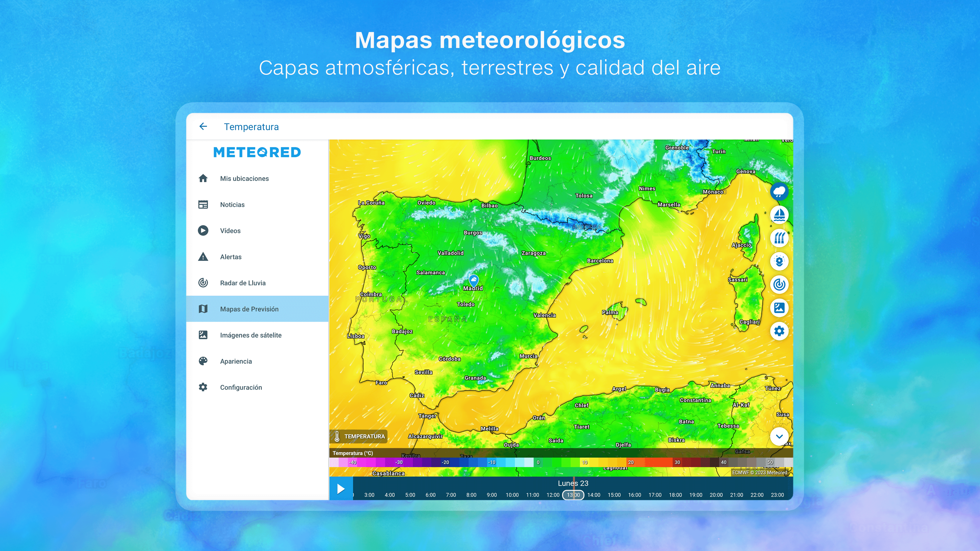The height and width of the screenshot is (551, 980).
Task: Open map settings gear button
Action: (x=779, y=331)
